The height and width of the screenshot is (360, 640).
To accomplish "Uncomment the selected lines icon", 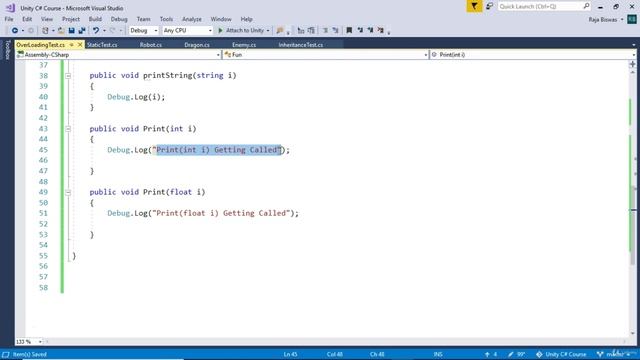I will tap(336, 31).
